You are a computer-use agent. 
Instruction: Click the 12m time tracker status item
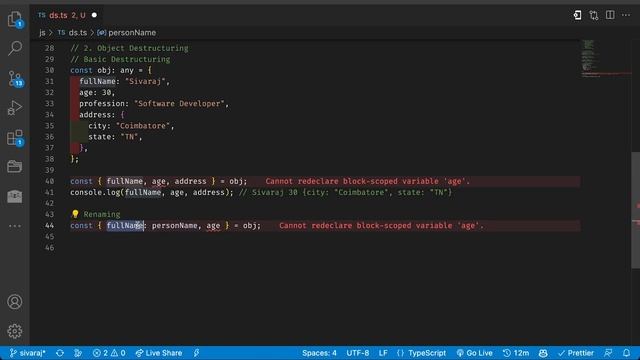tap(516, 353)
